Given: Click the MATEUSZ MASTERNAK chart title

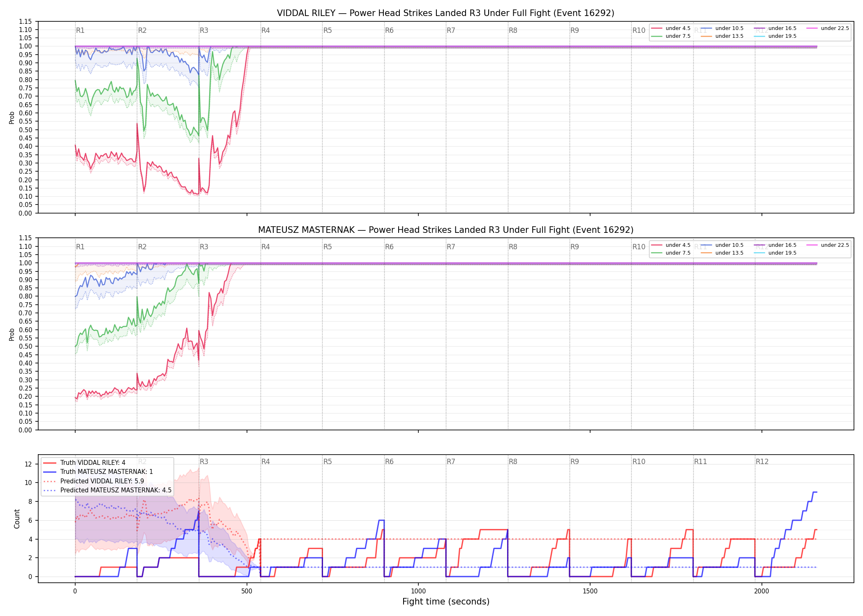Looking at the screenshot, I should (445, 230).
